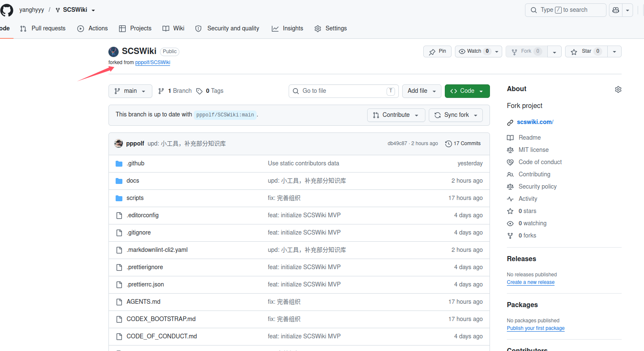Click the SCSWiki repository avatar

click(114, 51)
